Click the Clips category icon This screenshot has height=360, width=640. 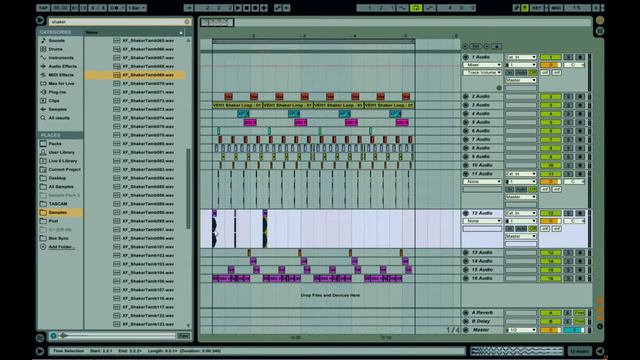coord(43,100)
